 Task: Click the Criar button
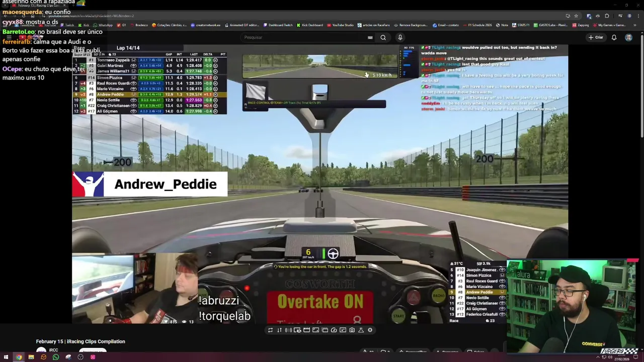pyautogui.click(x=596, y=37)
